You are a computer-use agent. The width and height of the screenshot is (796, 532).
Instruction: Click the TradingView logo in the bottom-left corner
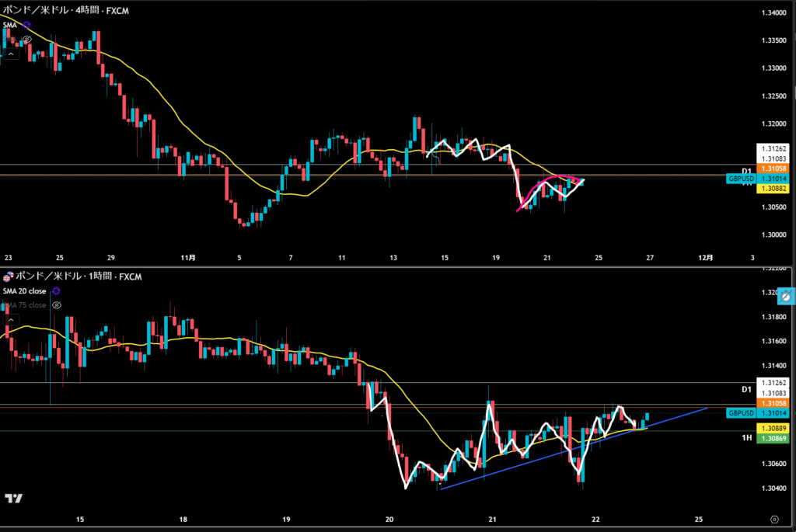coord(12,499)
